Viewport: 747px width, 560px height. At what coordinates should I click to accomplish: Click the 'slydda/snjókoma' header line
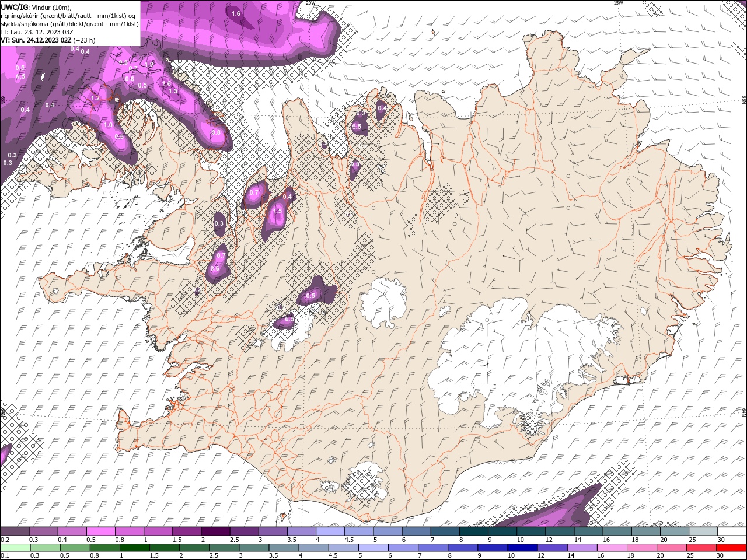70,24
